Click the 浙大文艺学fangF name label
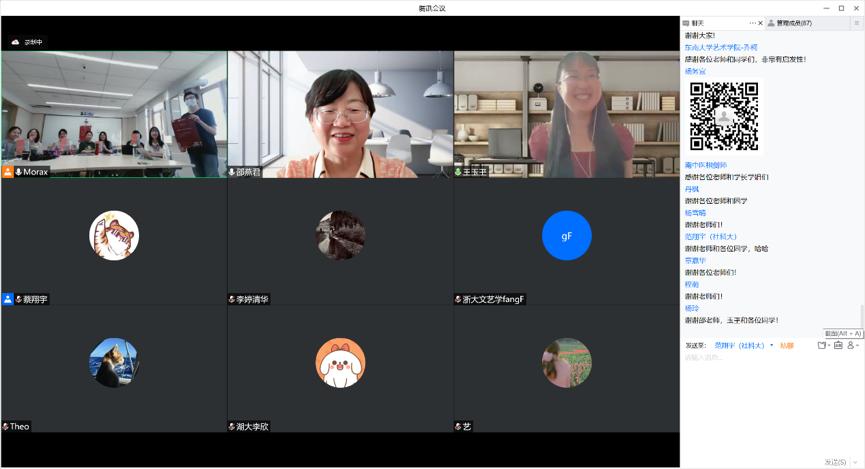The height and width of the screenshot is (469, 865). (x=493, y=300)
